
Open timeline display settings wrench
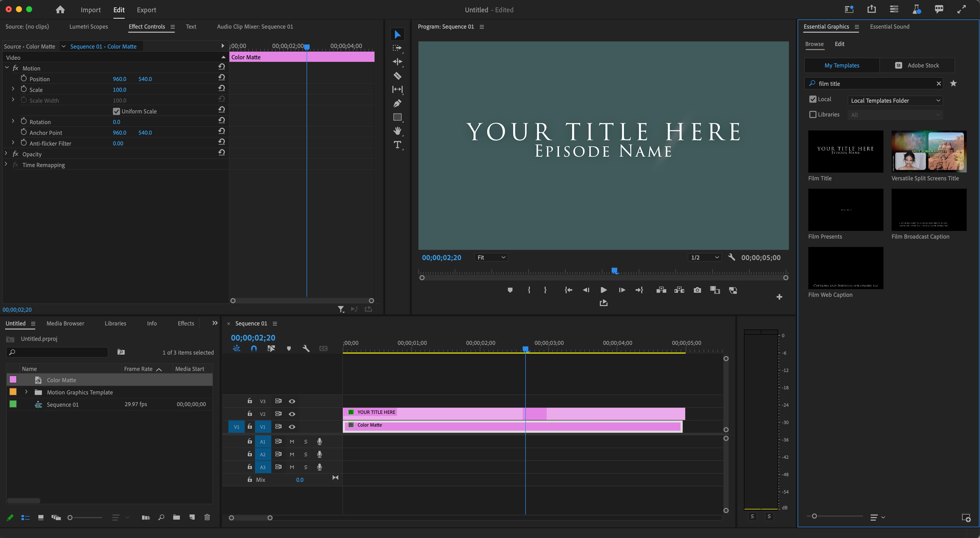point(306,348)
